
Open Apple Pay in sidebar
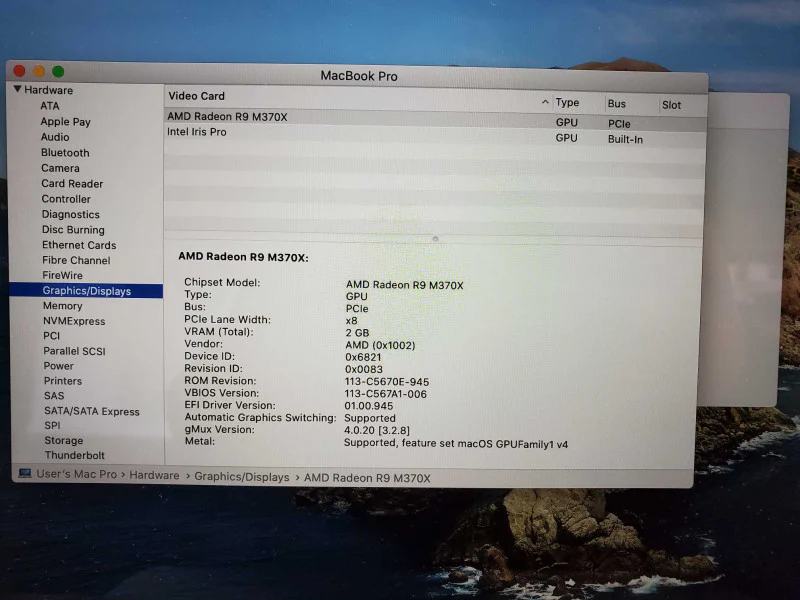pyautogui.click(x=65, y=122)
